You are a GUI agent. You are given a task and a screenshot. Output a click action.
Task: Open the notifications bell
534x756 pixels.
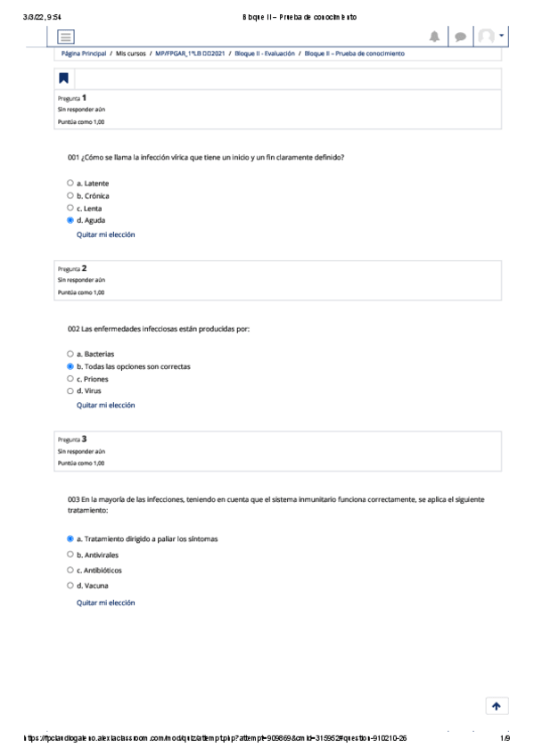[x=434, y=37]
